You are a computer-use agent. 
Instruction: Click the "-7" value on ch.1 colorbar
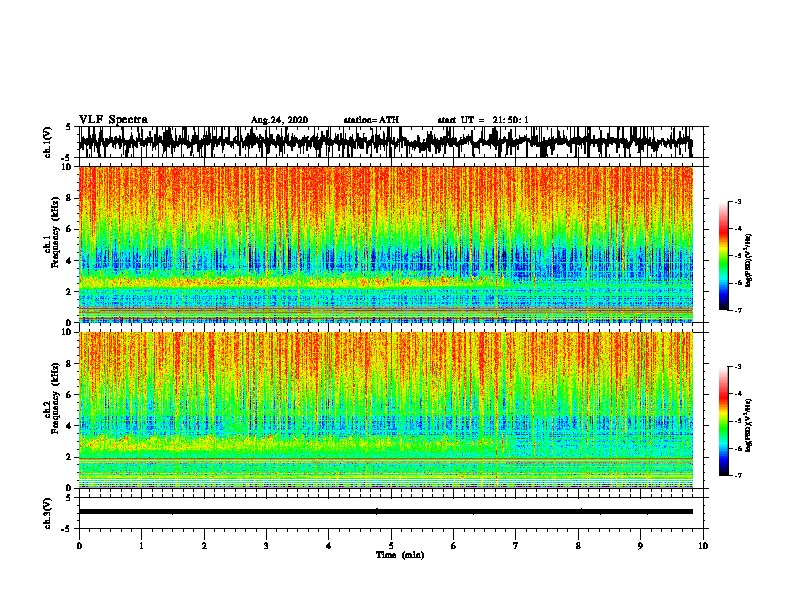737,310
